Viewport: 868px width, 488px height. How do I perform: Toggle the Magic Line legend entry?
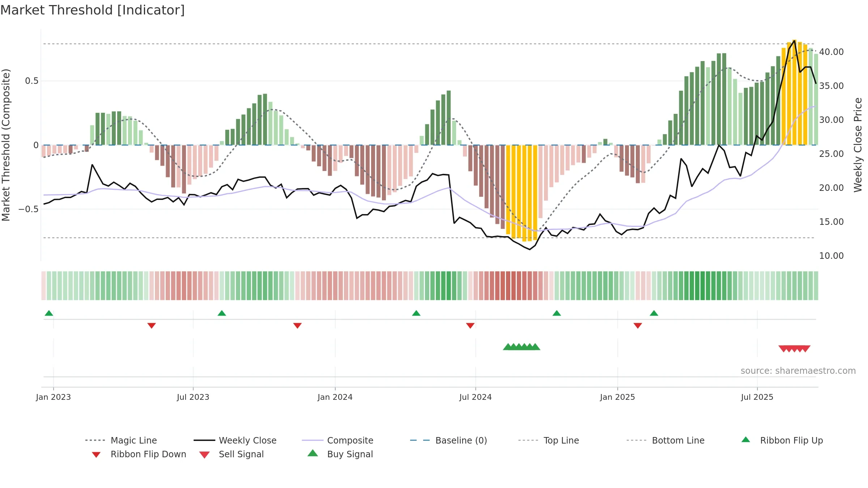121,440
